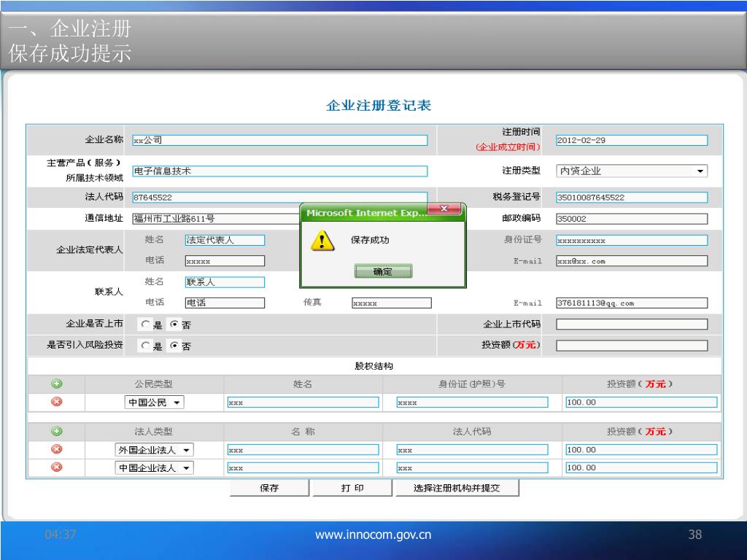747x560 pixels.
Task: Delete the 外国企业法人 shareholder row
Action: 56,449
